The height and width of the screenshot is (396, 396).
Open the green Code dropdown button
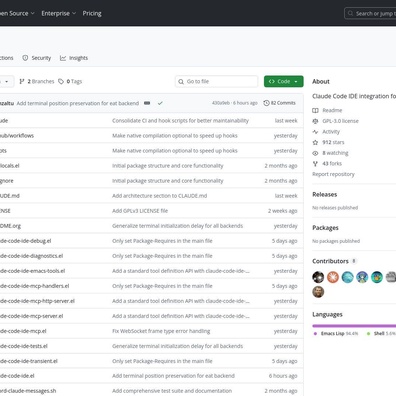pos(284,81)
